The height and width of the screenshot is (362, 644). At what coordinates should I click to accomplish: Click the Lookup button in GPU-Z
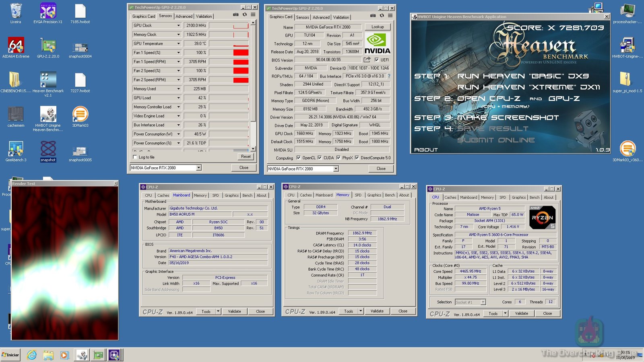click(378, 27)
